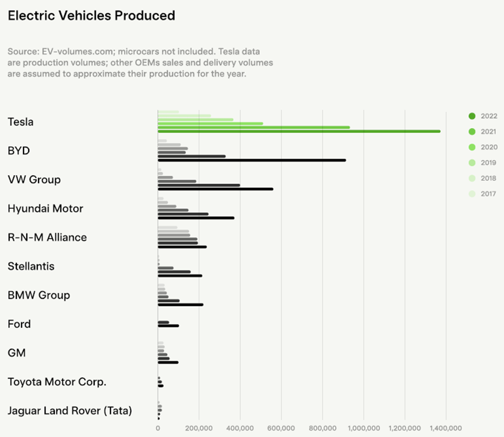Select the 600,000 axis tick label
The height and width of the screenshot is (437, 504).
[x=281, y=428]
